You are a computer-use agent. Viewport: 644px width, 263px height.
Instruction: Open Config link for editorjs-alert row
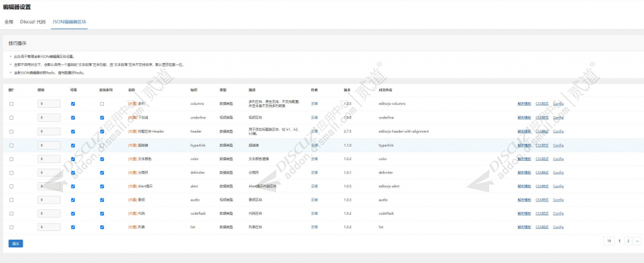tap(558, 186)
